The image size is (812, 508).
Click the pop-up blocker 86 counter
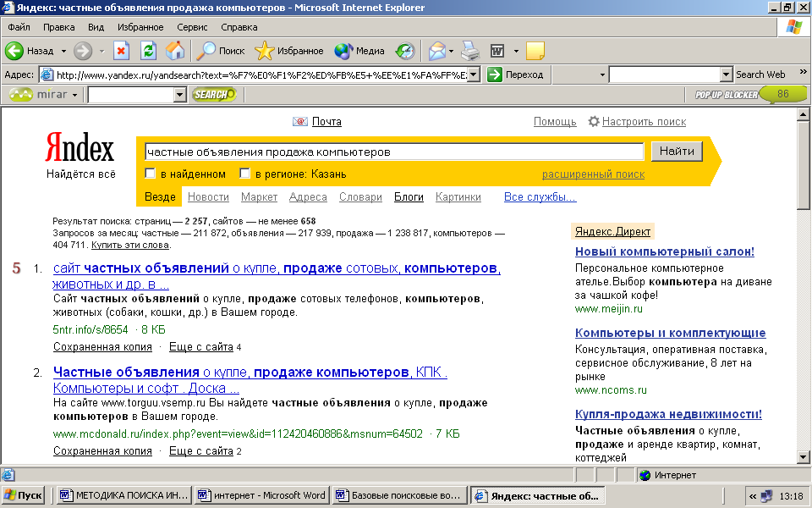[x=783, y=94]
